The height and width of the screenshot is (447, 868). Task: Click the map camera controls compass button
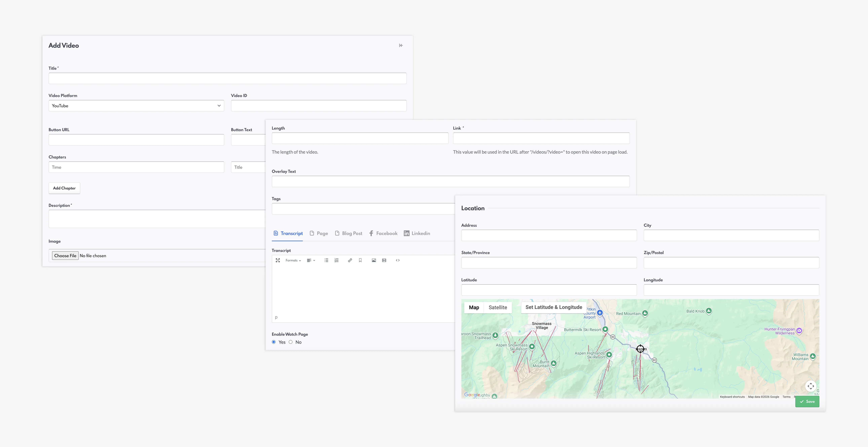pos(811,386)
